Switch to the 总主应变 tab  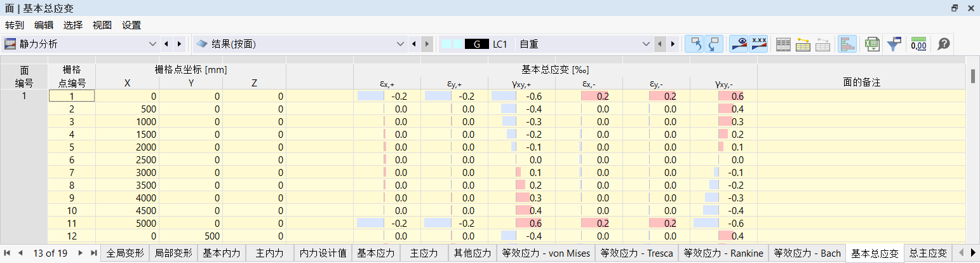click(x=928, y=253)
